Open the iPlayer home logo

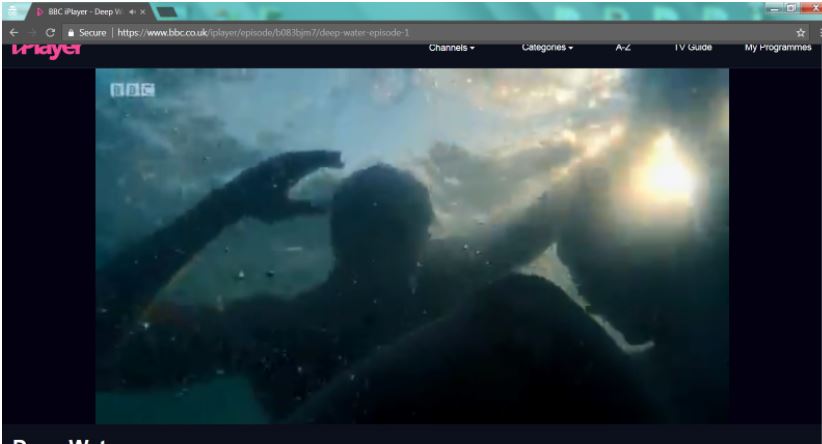(47, 50)
